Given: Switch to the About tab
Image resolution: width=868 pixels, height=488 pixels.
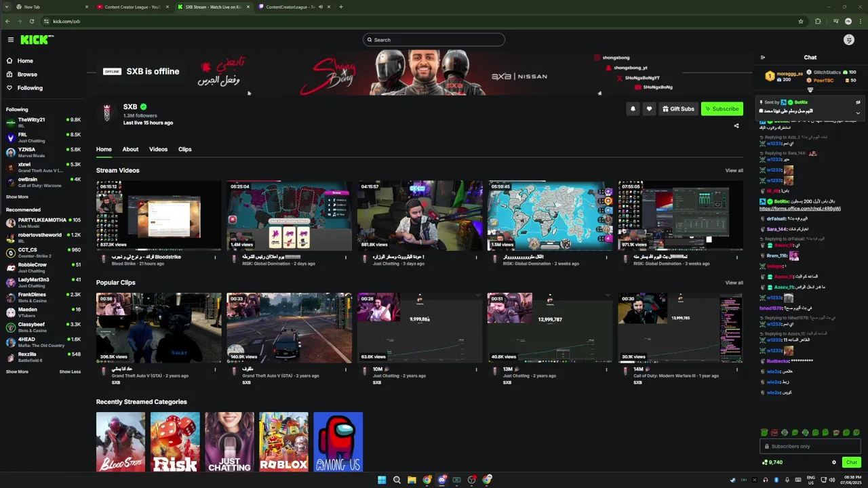Looking at the screenshot, I should [x=130, y=149].
